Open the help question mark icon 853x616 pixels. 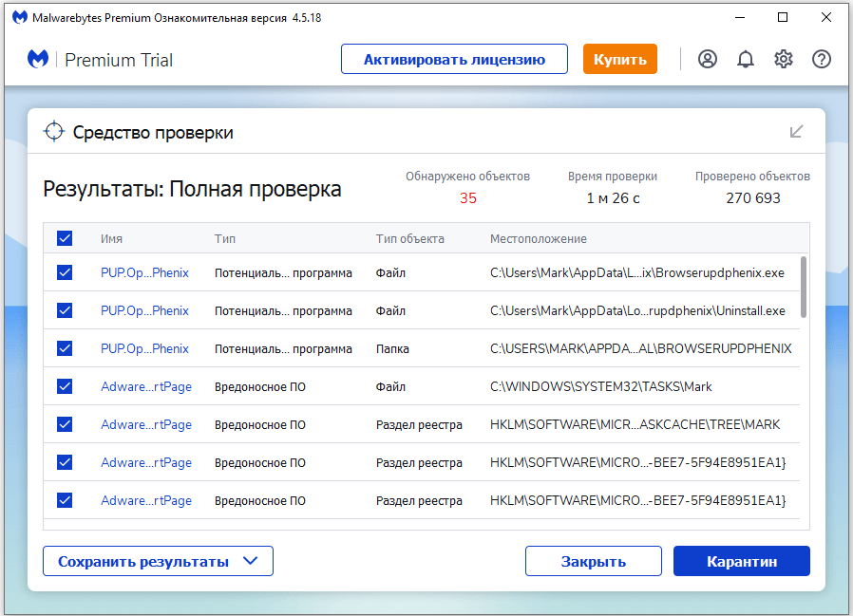point(822,59)
